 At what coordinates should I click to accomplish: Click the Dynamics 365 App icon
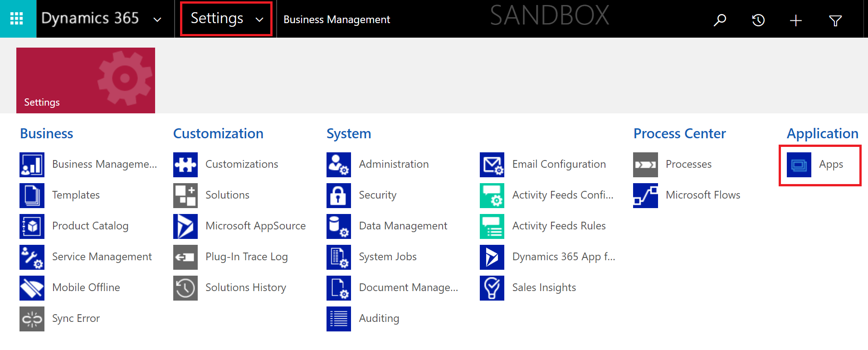click(x=492, y=257)
